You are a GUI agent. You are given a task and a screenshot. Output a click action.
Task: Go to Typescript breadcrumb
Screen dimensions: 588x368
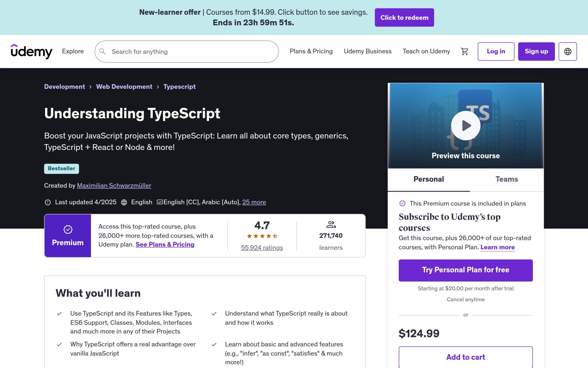(179, 87)
